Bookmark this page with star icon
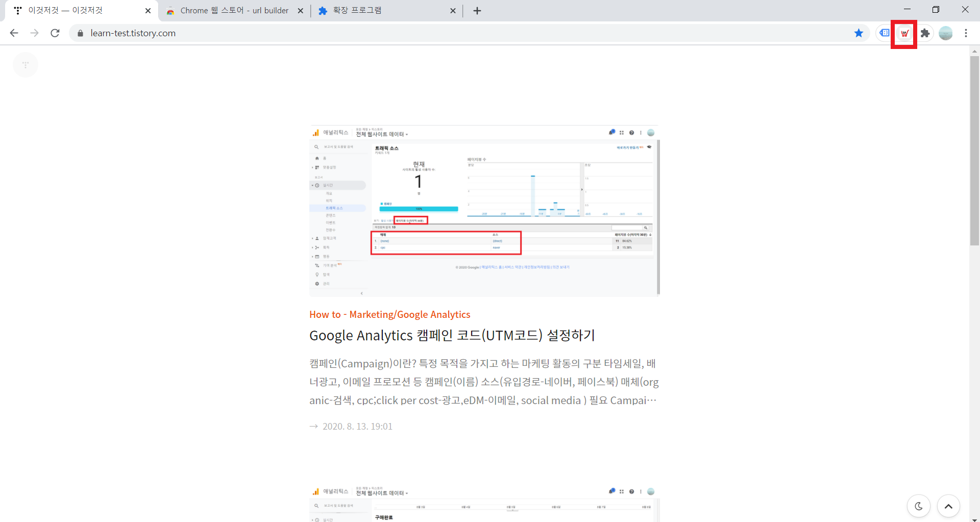Image resolution: width=980 pixels, height=522 pixels. [x=859, y=33]
